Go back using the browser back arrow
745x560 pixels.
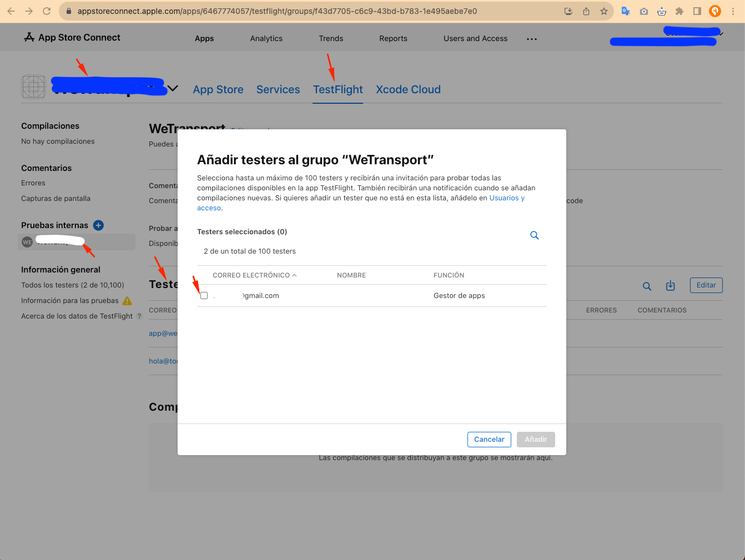(11, 11)
